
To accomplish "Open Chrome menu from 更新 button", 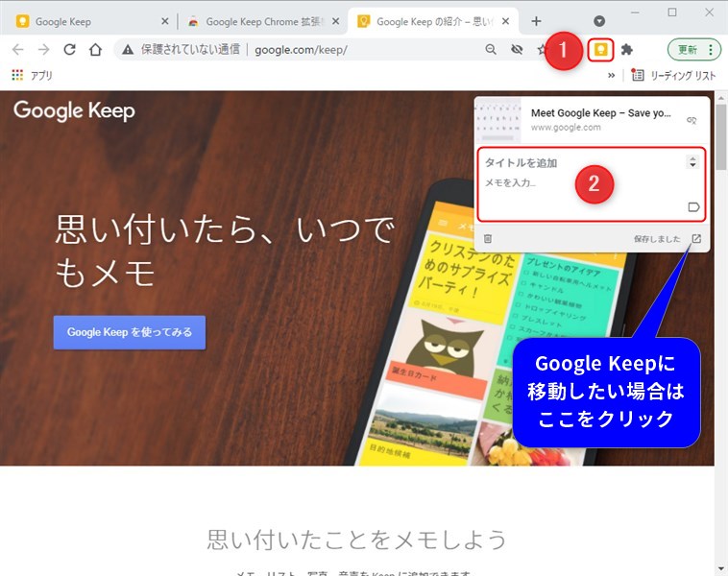I will pos(694,50).
